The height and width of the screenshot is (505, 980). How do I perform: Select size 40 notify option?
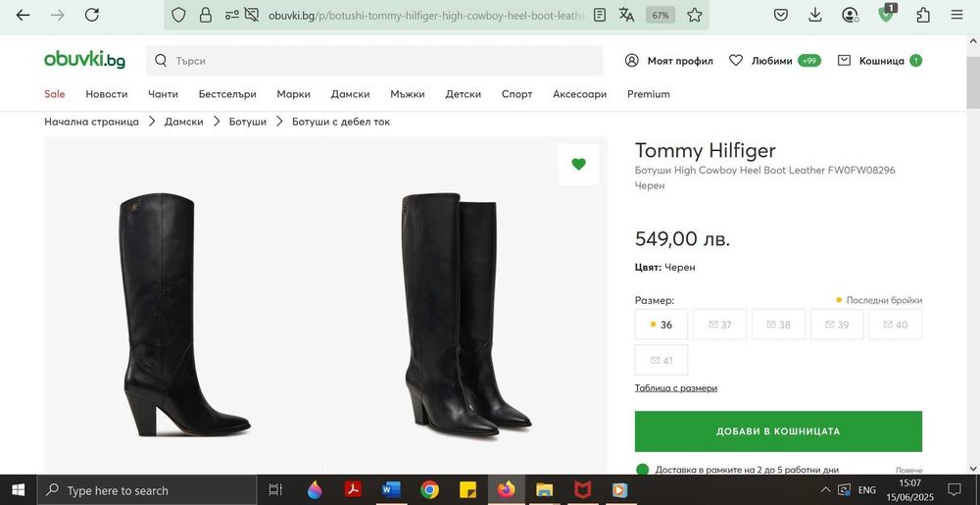pos(895,325)
